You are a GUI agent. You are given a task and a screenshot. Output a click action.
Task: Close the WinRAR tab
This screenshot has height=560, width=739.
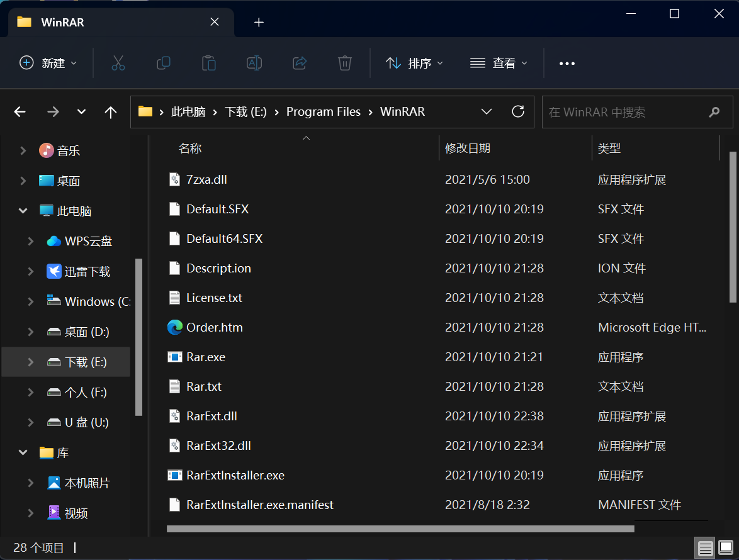[x=215, y=22]
